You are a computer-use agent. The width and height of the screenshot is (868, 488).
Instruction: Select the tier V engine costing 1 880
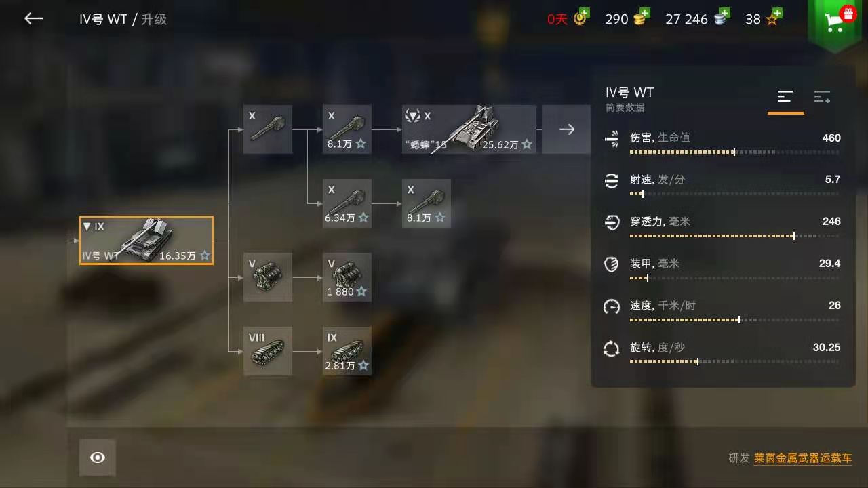347,277
